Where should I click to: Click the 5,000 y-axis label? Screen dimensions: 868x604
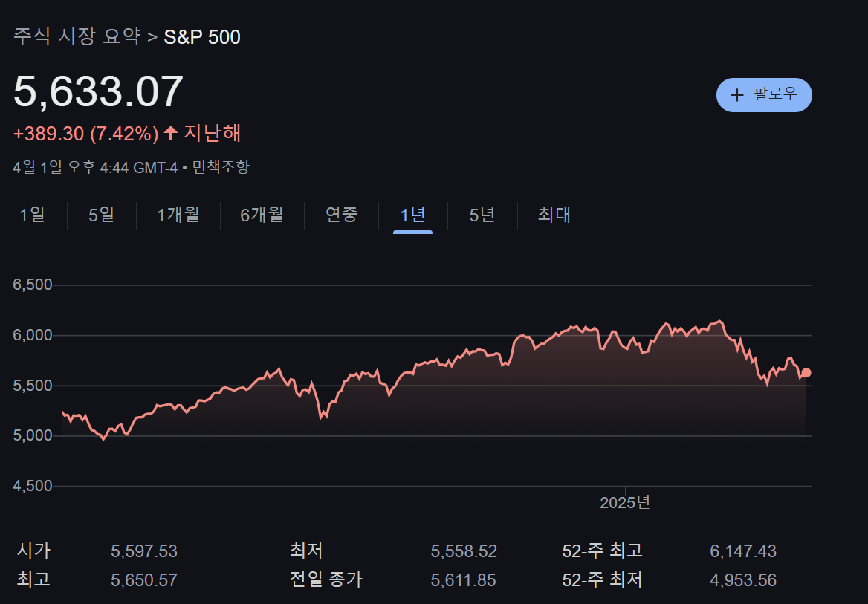tap(33, 435)
